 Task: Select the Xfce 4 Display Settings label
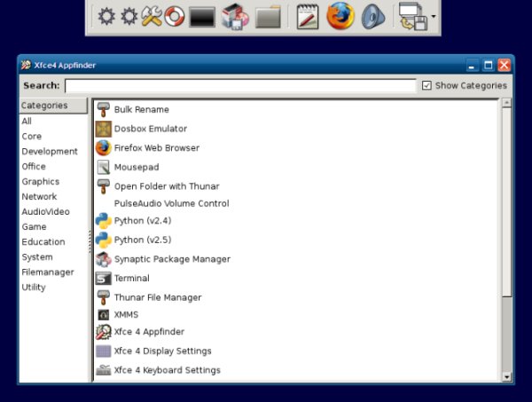[162, 351]
